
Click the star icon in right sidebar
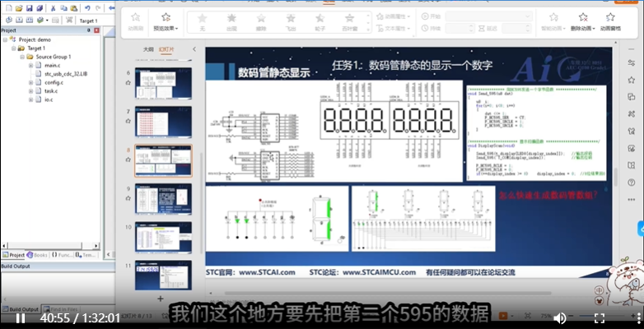[x=632, y=80]
